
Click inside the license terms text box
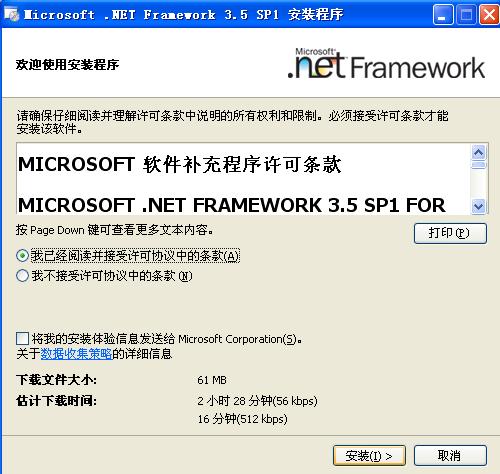pyautogui.click(x=243, y=179)
